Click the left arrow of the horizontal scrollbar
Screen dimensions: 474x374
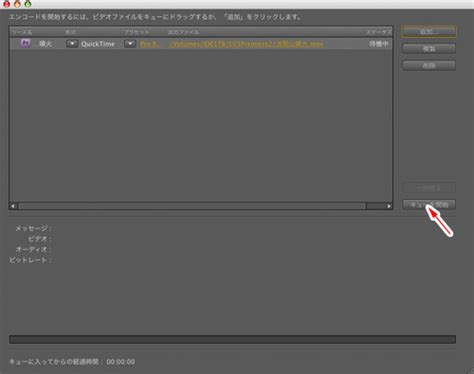click(x=13, y=206)
